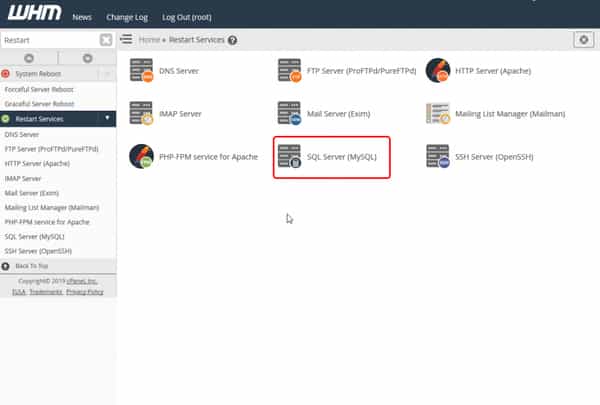Image resolution: width=600 pixels, height=405 pixels.
Task: Click the DNS Server label in main panel
Action: click(x=179, y=71)
